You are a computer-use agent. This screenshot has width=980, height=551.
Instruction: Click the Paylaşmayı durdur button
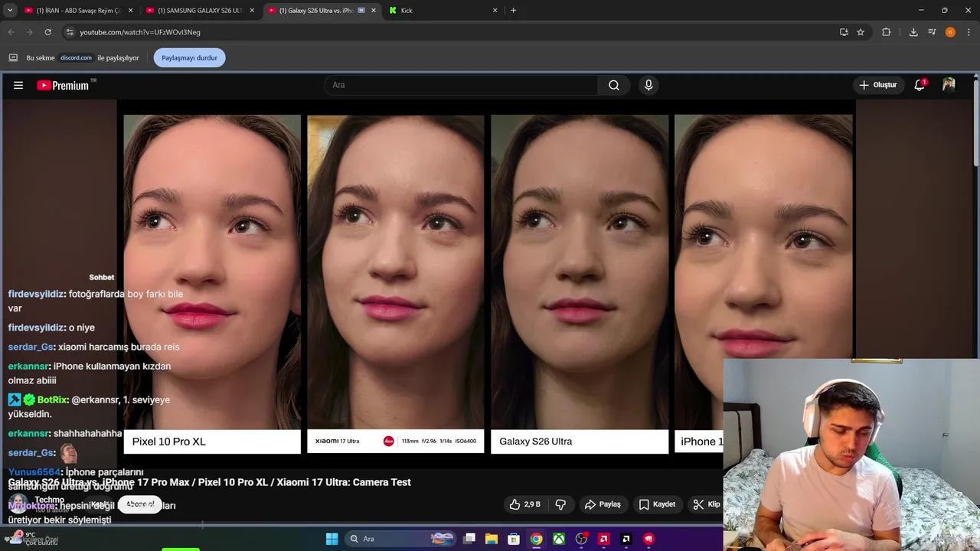coord(189,57)
